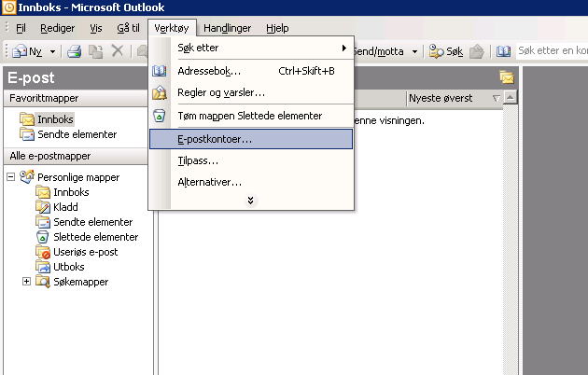The height and width of the screenshot is (375, 588).
Task: Open Alternativer… in the Verktøy menu
Action: 251,182
